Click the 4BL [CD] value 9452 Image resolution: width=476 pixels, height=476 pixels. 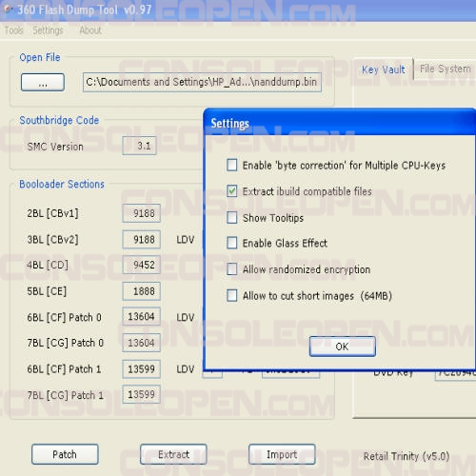(x=142, y=265)
